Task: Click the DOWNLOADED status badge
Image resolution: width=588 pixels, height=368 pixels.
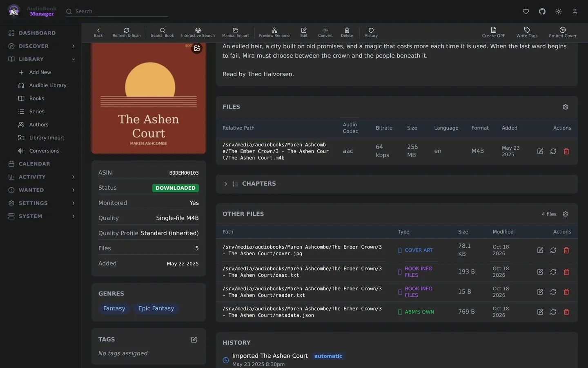Action: coord(176,188)
